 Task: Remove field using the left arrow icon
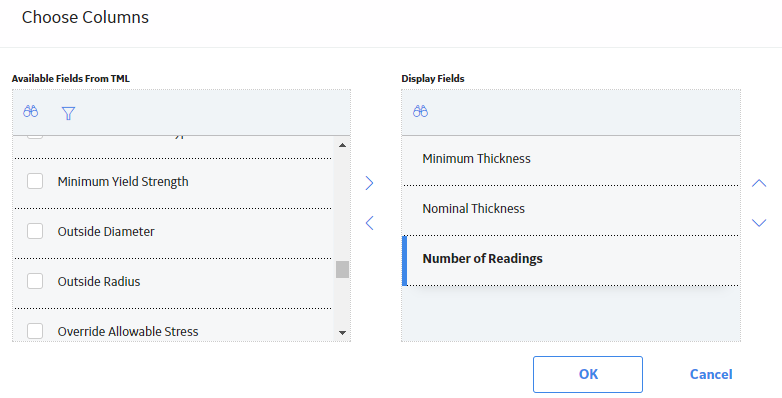370,222
